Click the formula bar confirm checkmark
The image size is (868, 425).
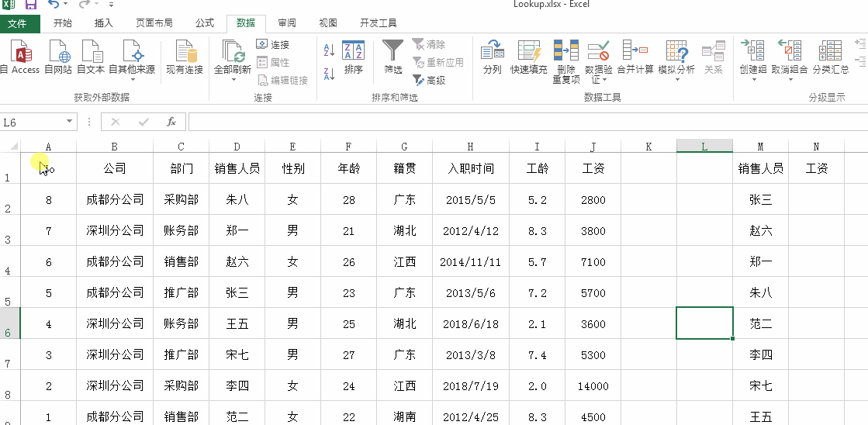pyautogui.click(x=144, y=123)
